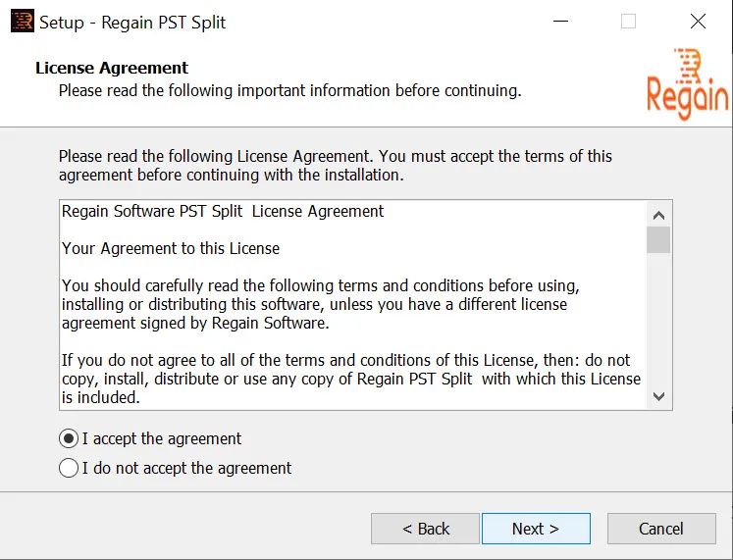Minimize the setup window

[x=560, y=21]
